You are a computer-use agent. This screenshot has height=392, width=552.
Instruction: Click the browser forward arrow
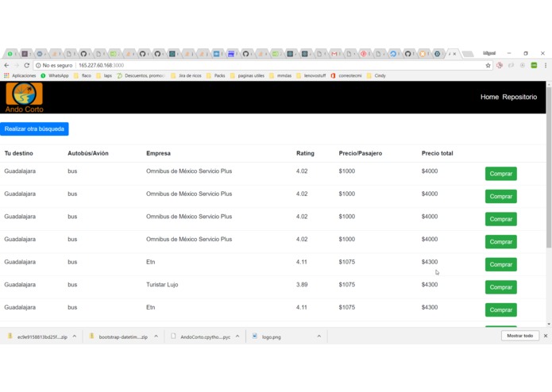coord(17,65)
